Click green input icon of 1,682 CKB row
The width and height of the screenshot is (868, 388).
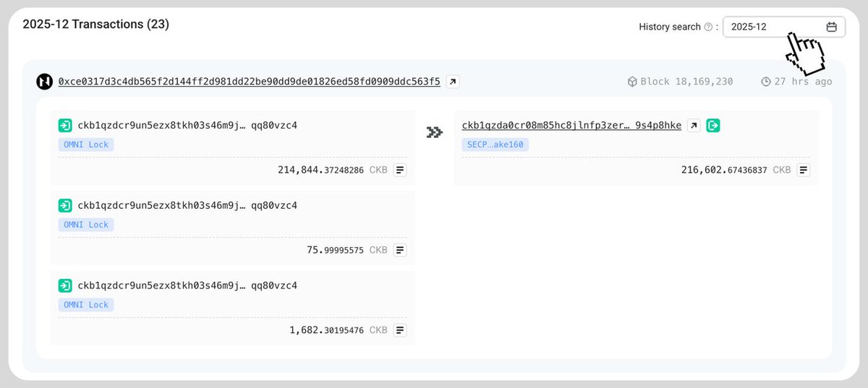(x=65, y=285)
